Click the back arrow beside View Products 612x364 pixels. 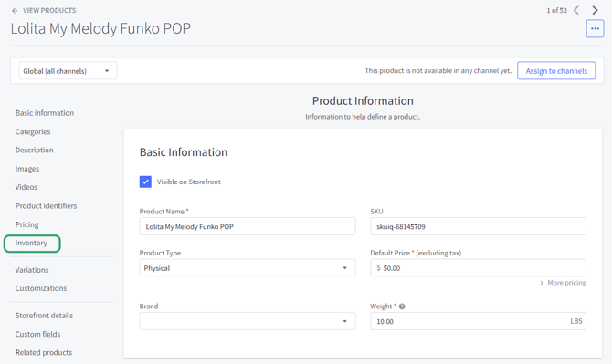15,11
